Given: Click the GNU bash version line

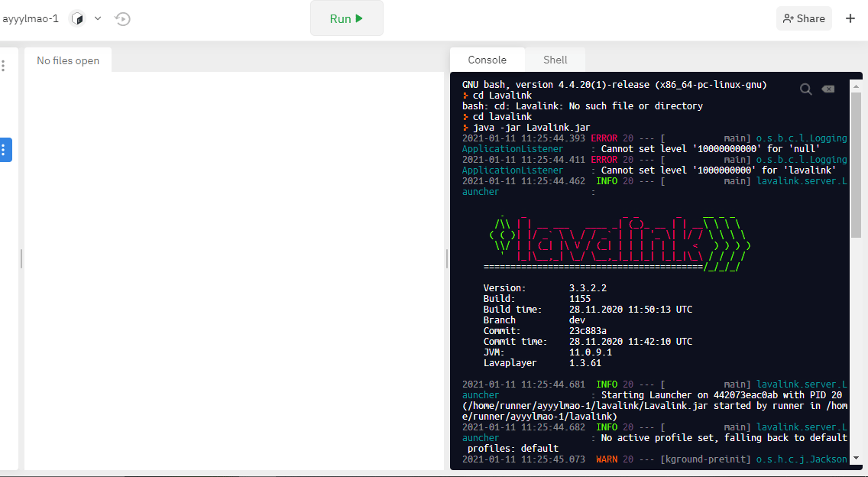Looking at the screenshot, I should [614, 85].
